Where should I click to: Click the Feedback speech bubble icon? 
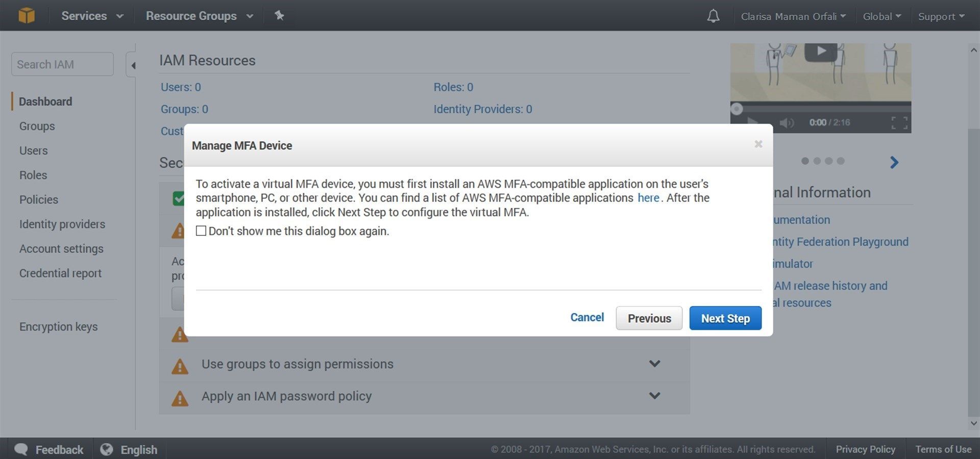(x=21, y=449)
